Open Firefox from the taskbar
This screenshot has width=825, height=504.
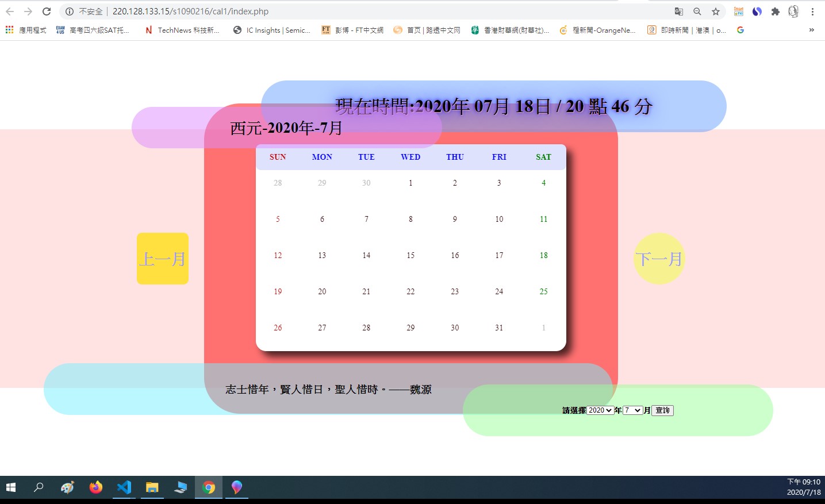click(96, 487)
